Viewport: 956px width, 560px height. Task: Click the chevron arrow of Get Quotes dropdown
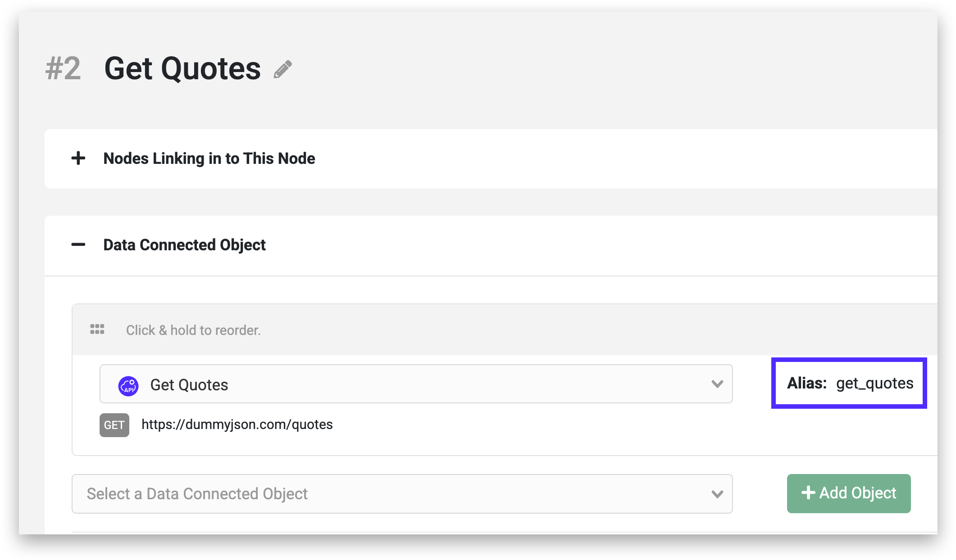pos(717,384)
